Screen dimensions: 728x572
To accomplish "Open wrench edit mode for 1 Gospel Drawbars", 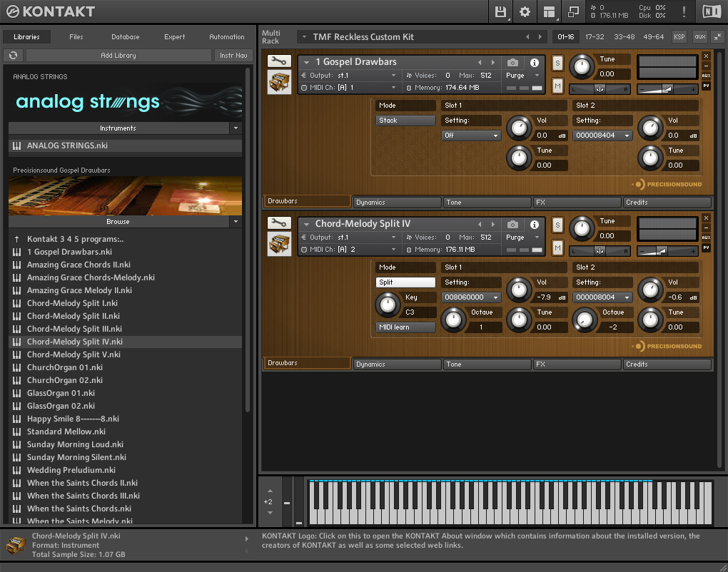I will coord(279,61).
